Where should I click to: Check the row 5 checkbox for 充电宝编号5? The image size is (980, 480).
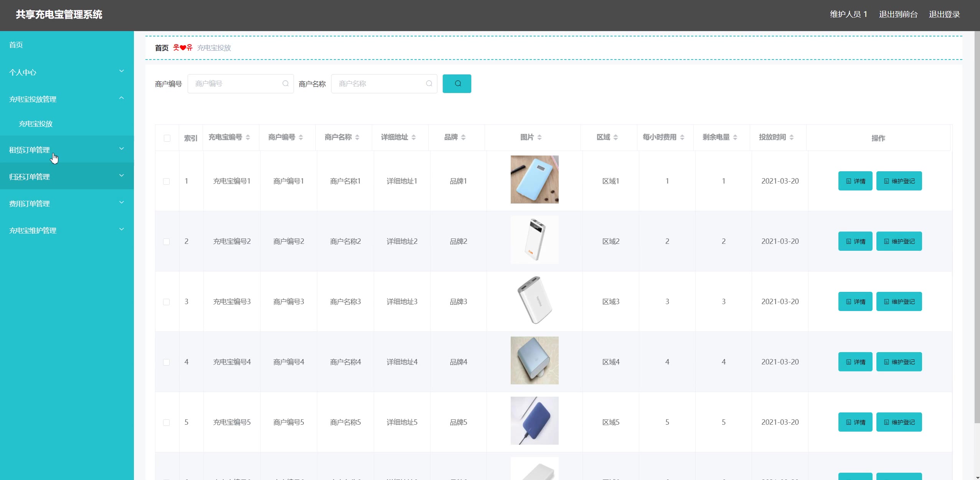[166, 422]
